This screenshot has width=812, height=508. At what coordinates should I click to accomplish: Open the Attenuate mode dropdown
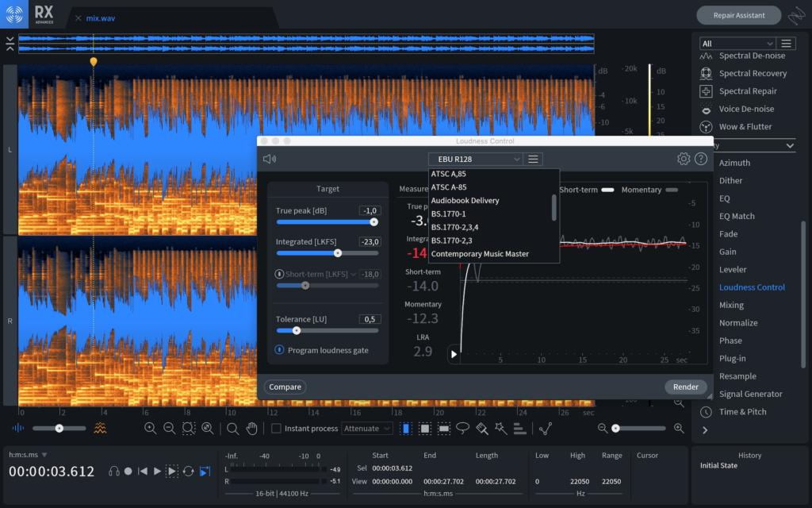[x=367, y=429]
